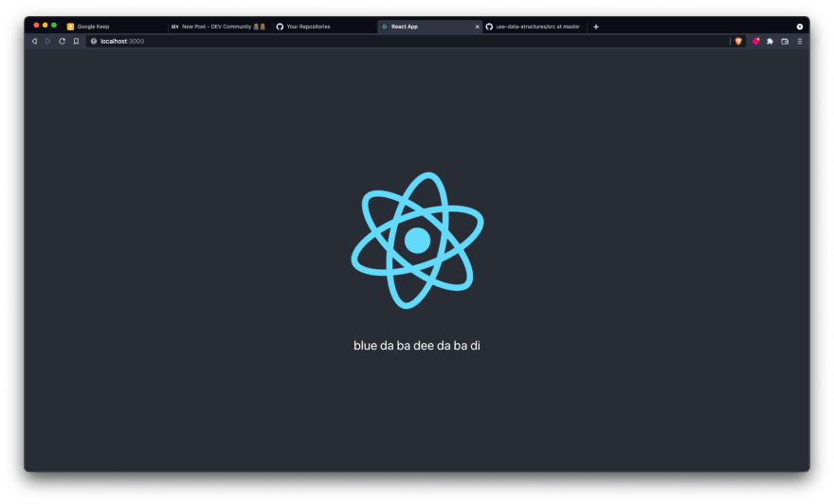
Task: Open the browser hamburger menu
Action: tap(800, 41)
